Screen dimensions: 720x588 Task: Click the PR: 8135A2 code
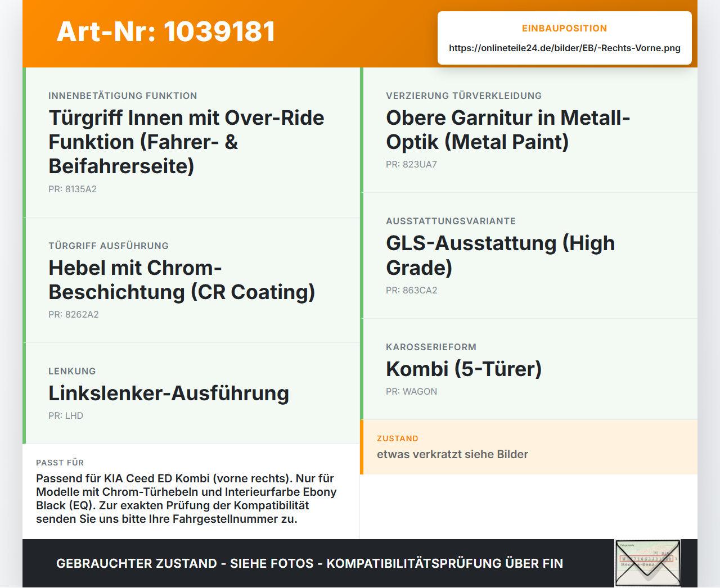(73, 189)
